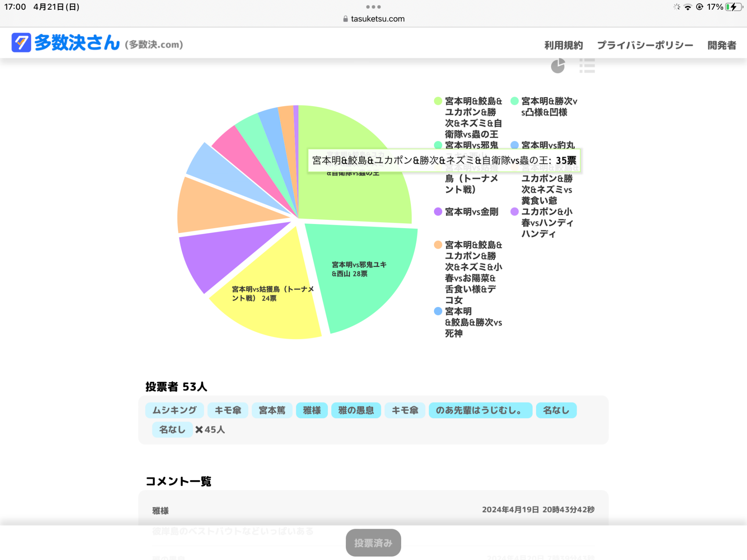Open プライバシーポリシー link
747x560 pixels.
(645, 45)
